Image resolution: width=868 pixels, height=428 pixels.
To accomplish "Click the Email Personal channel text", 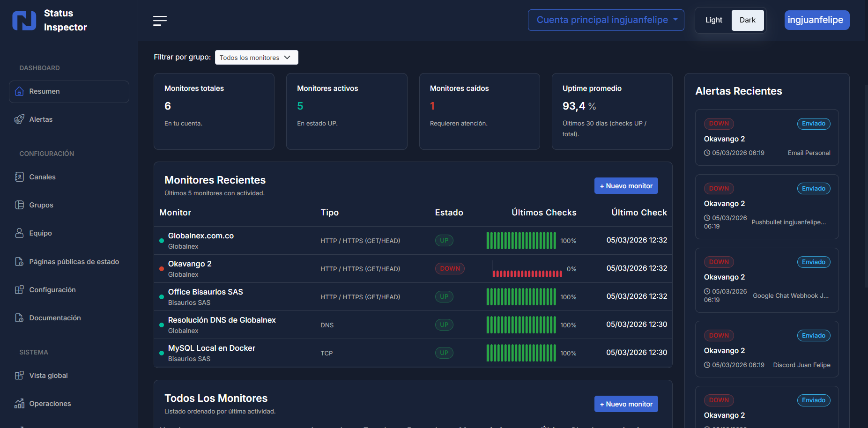I will click(809, 153).
